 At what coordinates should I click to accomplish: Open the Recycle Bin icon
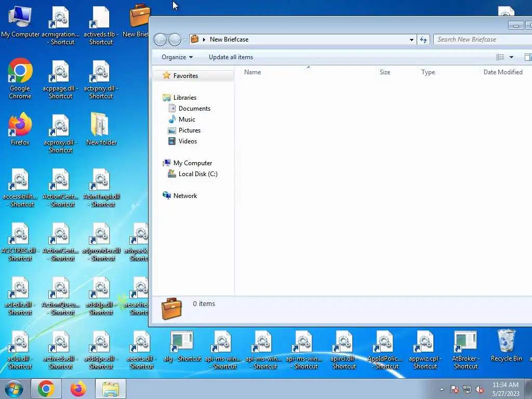pos(506,345)
